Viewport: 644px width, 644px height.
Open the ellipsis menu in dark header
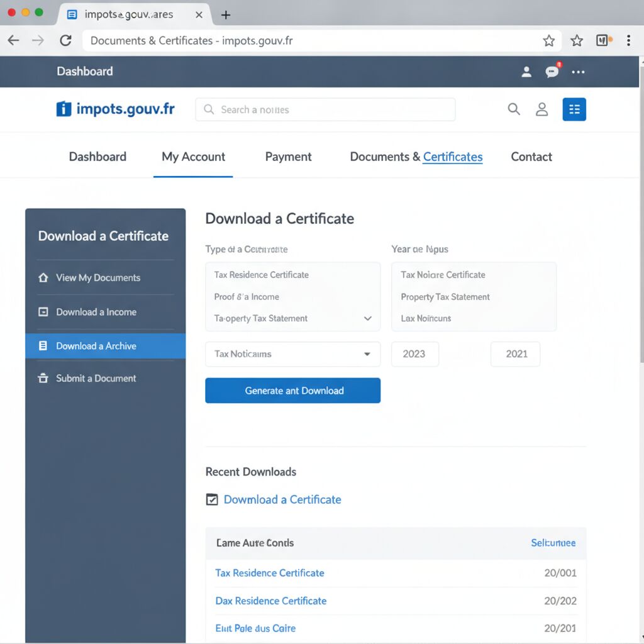(578, 72)
